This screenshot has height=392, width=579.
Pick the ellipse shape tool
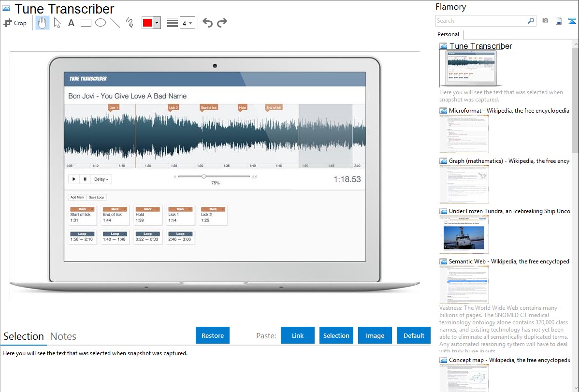(101, 23)
